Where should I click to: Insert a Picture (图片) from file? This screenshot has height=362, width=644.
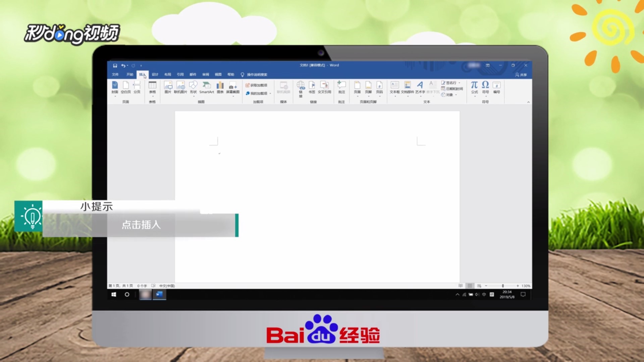point(168,87)
